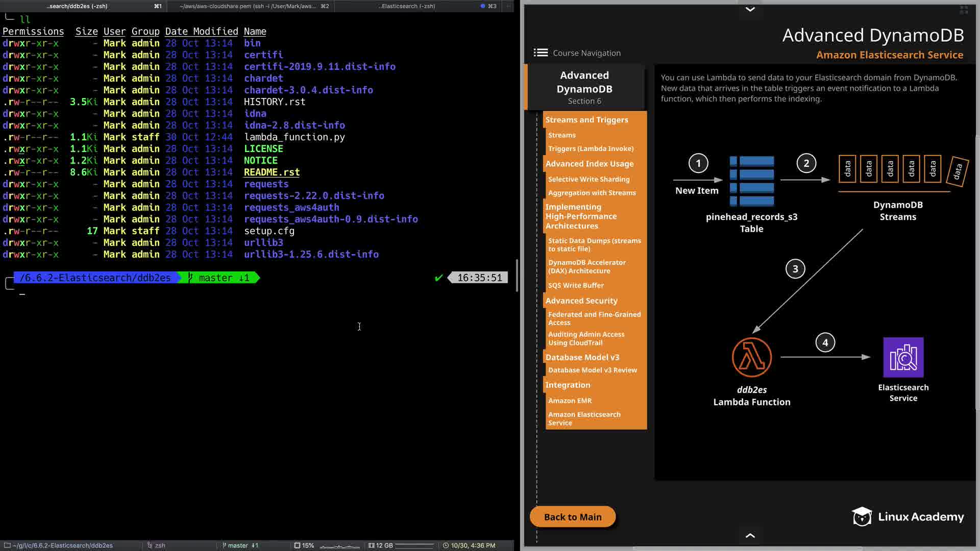Open the Amazon EMR lesson link
The image size is (980, 551).
(570, 400)
